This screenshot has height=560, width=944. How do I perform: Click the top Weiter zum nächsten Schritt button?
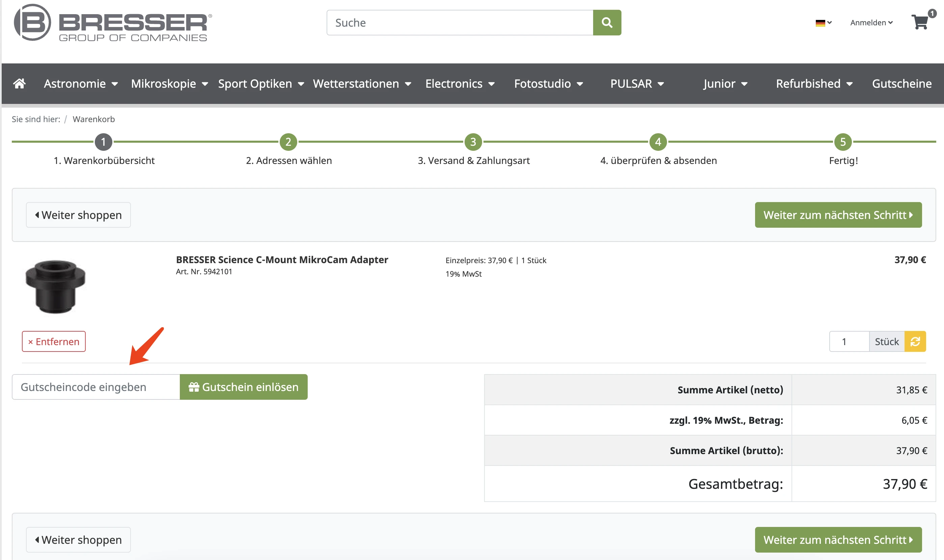(838, 215)
